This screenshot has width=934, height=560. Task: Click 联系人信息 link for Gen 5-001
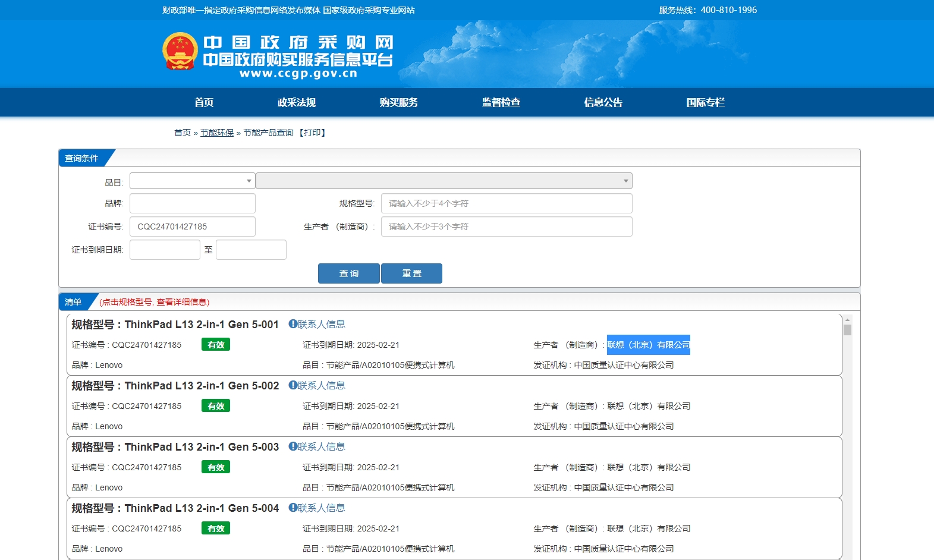[321, 324]
